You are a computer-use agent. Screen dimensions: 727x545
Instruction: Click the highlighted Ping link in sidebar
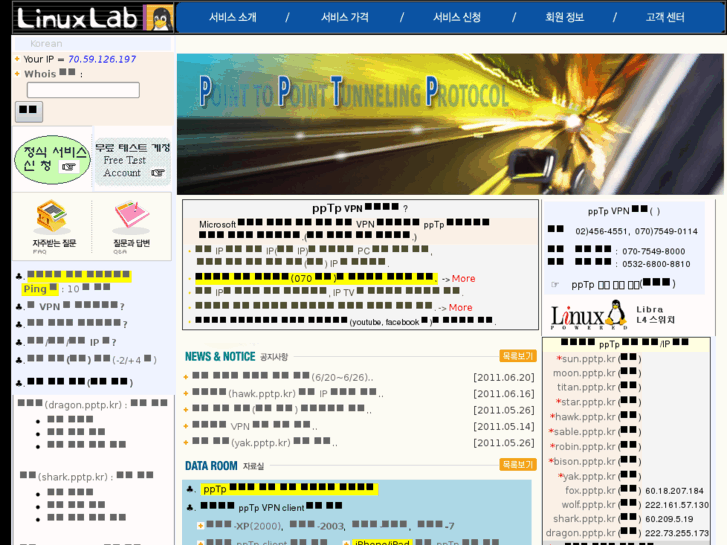tap(39, 289)
